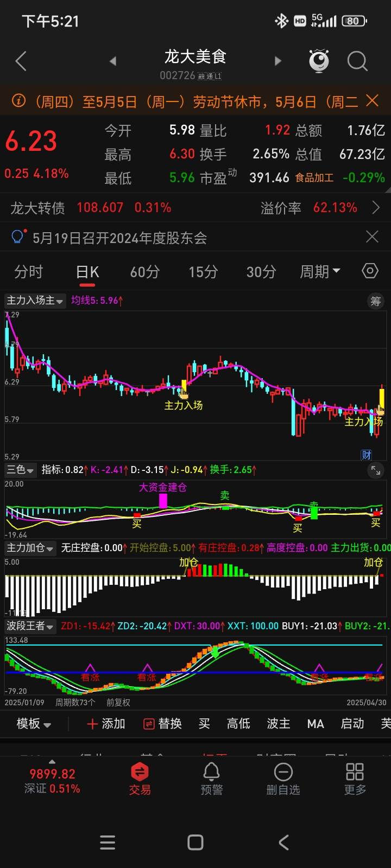Tap the current price 6.23
Screen dimensions: 391x868
pos(31,141)
